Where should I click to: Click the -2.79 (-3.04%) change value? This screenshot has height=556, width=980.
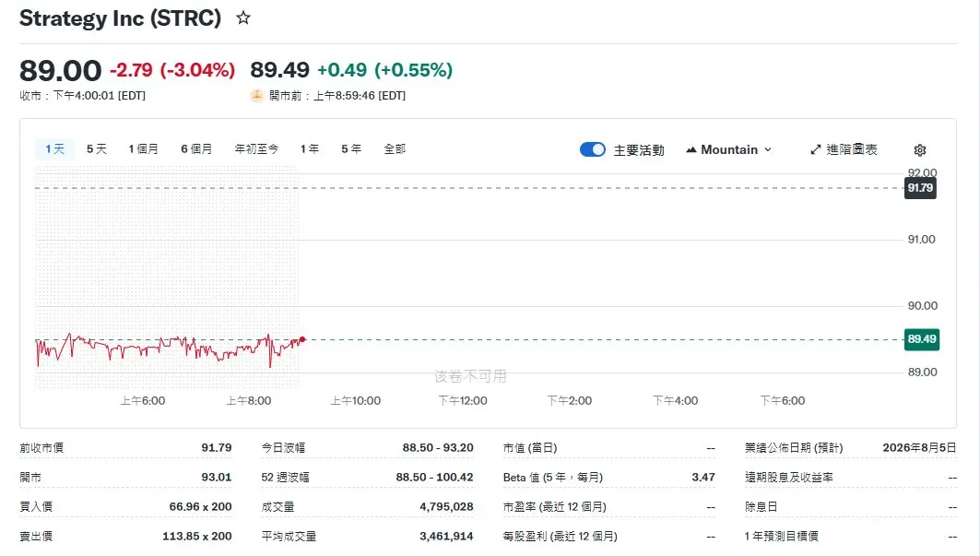coord(172,70)
